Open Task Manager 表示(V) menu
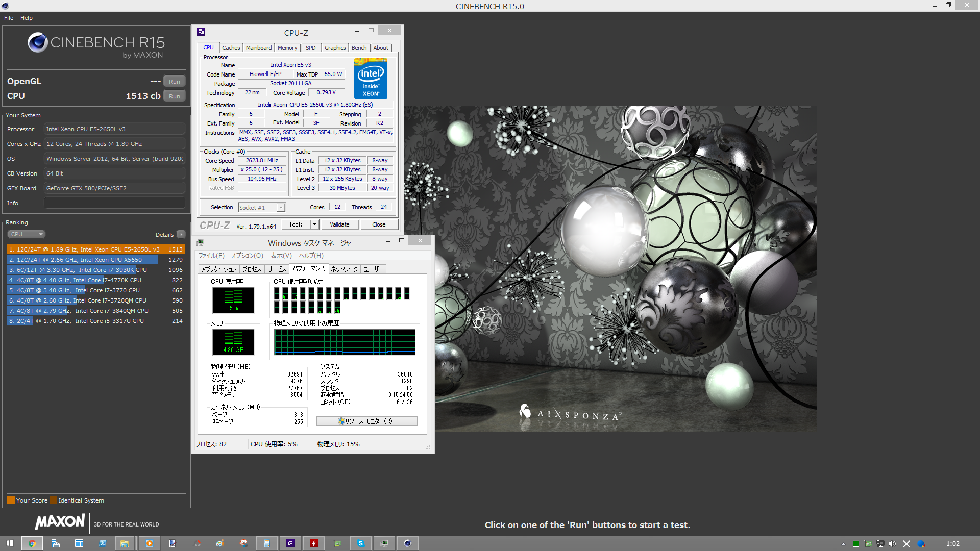Viewport: 980px width, 551px height. coord(281,256)
